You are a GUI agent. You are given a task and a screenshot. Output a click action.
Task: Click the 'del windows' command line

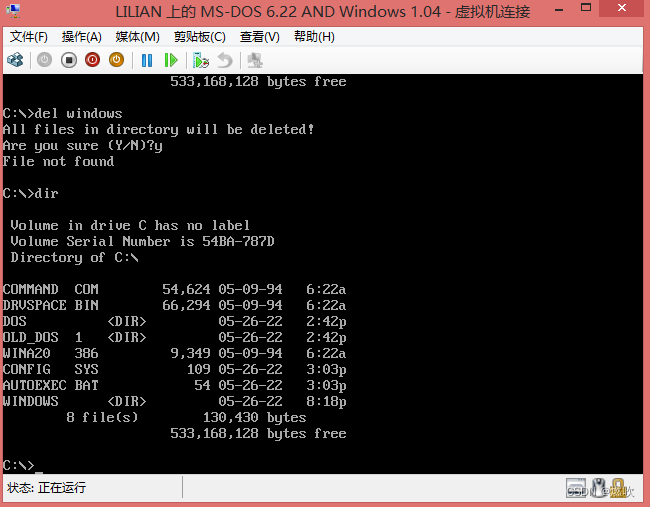click(x=63, y=113)
